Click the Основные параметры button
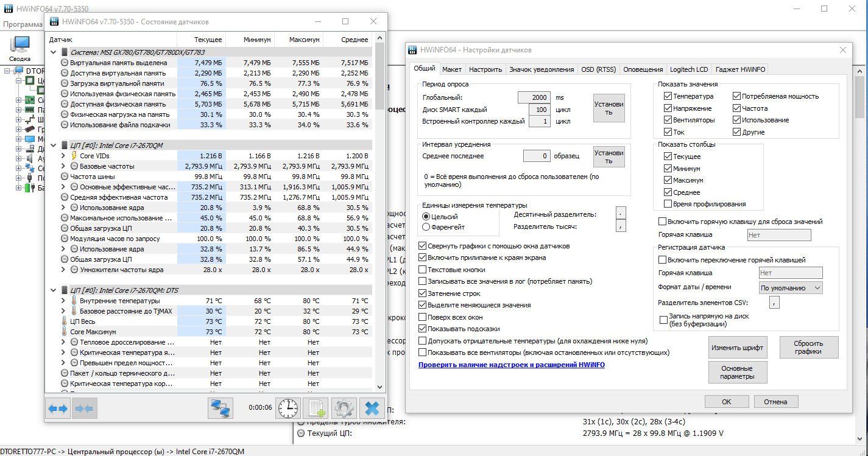 (738, 372)
